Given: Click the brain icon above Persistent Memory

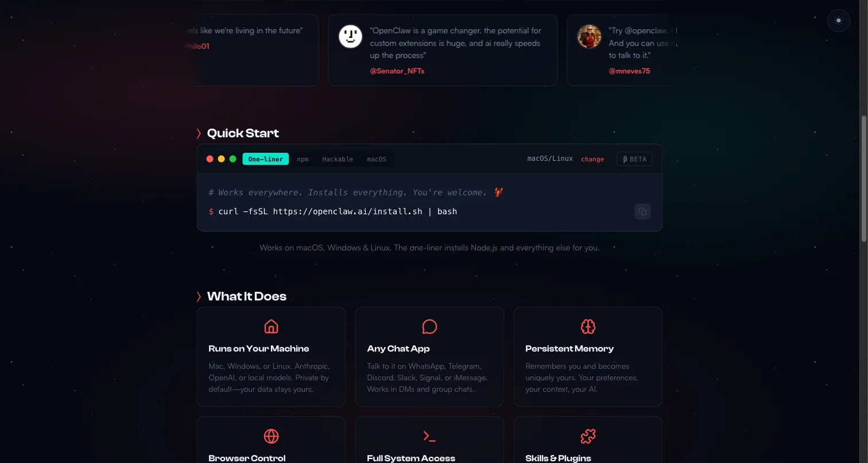Looking at the screenshot, I should coord(588,326).
